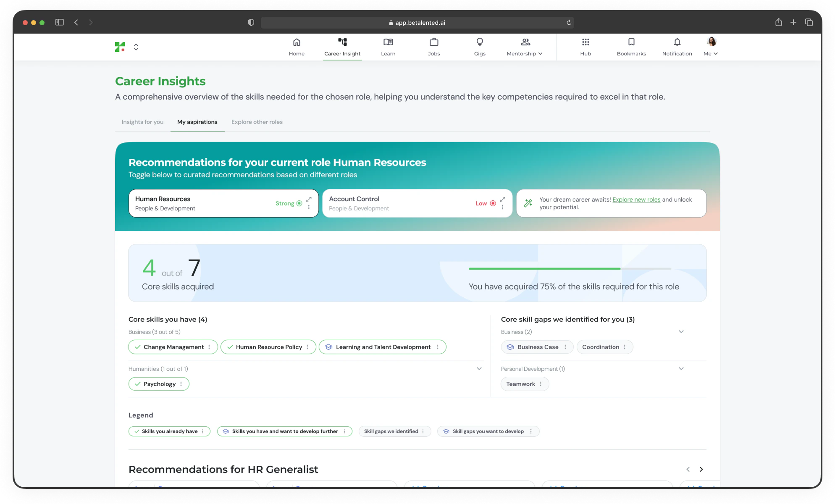Viewport: 835px width, 504px height.
Task: Open Coordination chip options menu
Action: coord(625,347)
